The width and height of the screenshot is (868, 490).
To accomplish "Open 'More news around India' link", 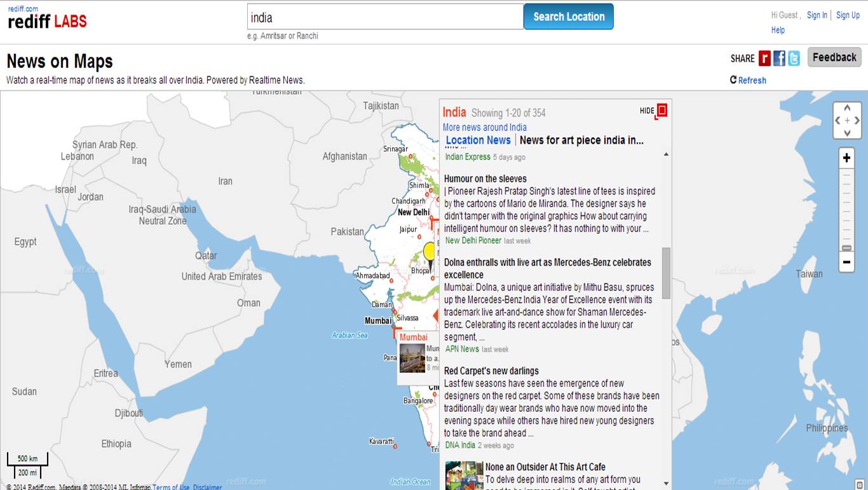I will pos(485,127).
